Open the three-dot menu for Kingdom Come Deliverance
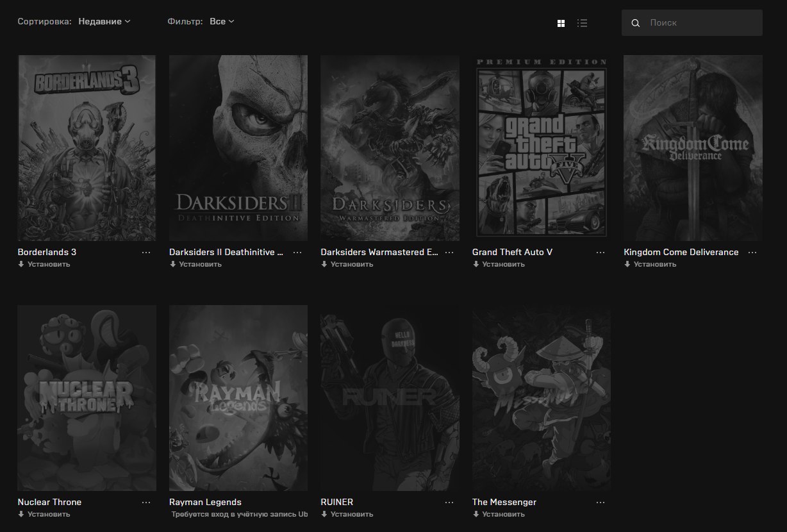The image size is (787, 532). (x=752, y=253)
